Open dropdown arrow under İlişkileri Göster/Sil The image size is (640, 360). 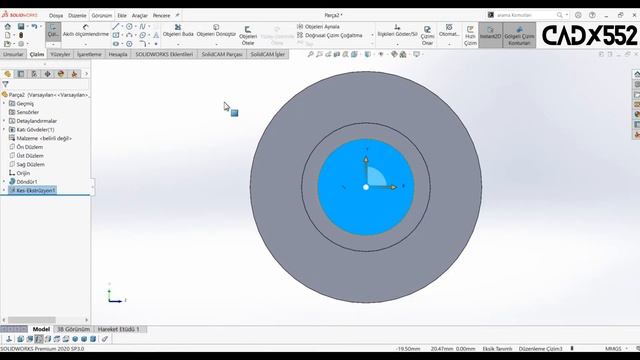[398, 44]
